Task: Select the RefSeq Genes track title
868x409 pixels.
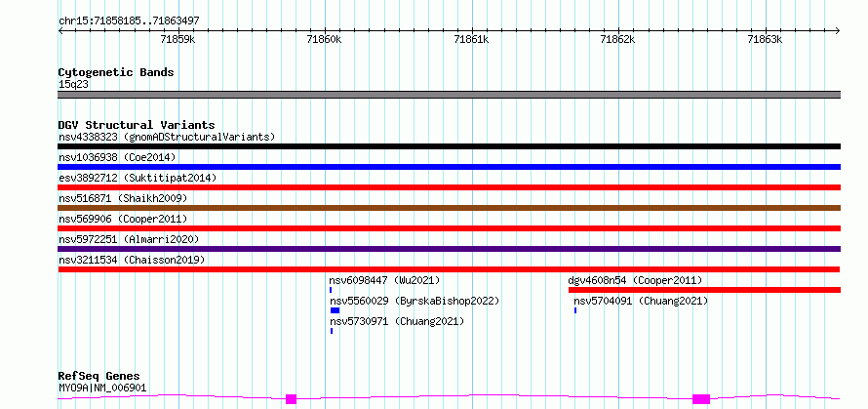Action: tap(99, 377)
